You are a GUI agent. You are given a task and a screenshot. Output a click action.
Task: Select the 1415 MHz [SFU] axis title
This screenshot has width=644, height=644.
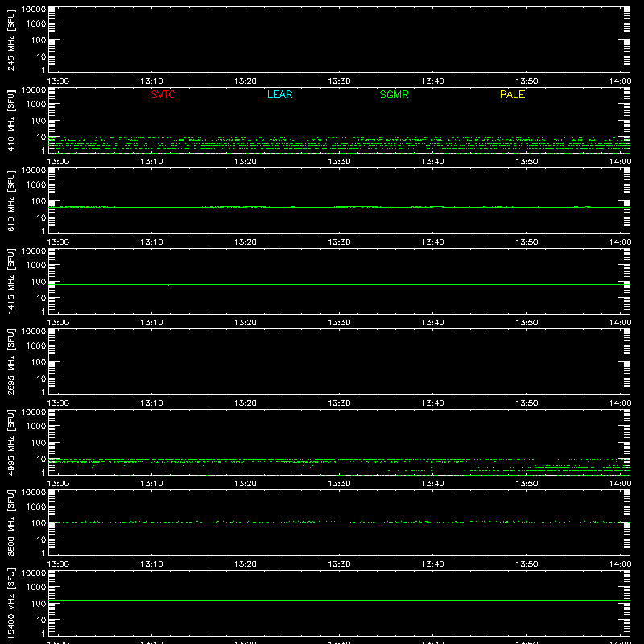pos(10,281)
